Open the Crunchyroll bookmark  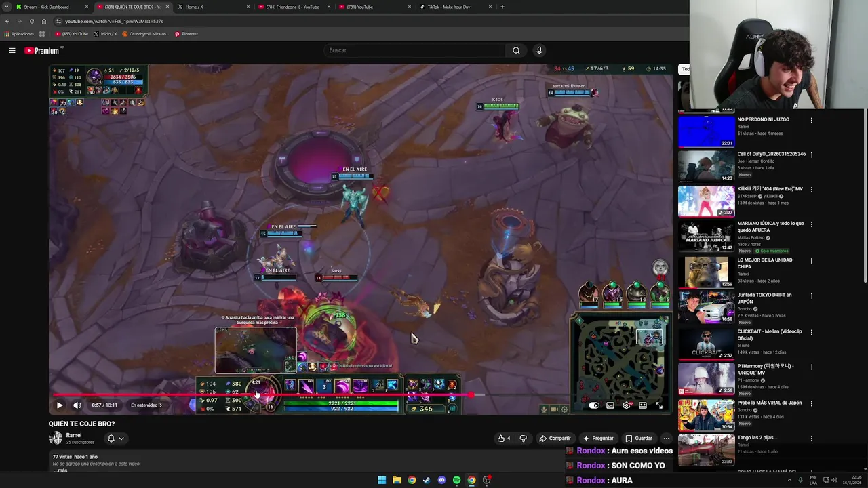145,34
